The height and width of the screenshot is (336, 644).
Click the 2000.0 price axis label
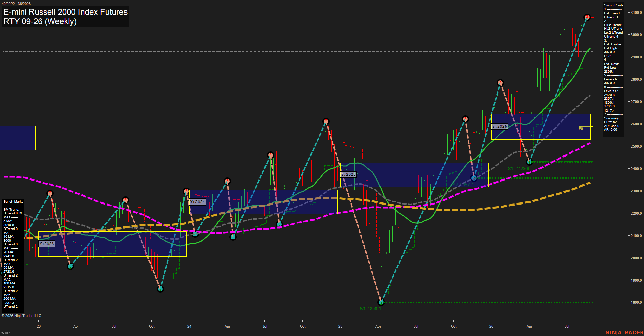point(636,258)
